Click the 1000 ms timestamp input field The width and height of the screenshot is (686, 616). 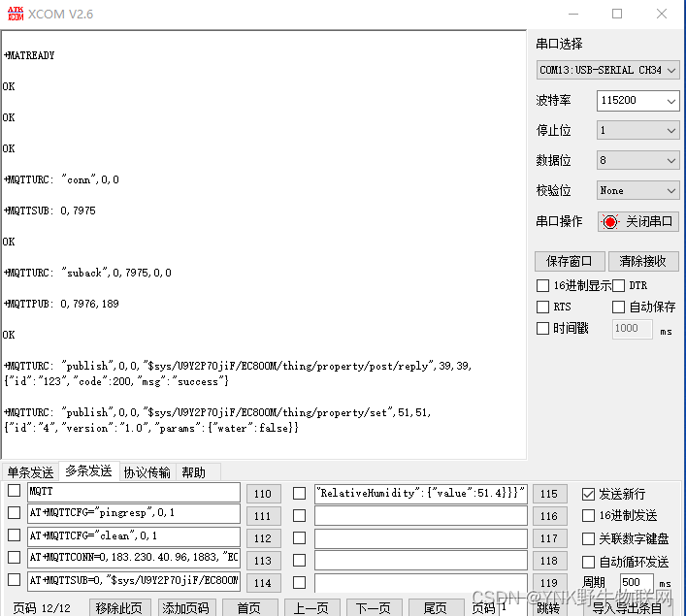[633, 329]
